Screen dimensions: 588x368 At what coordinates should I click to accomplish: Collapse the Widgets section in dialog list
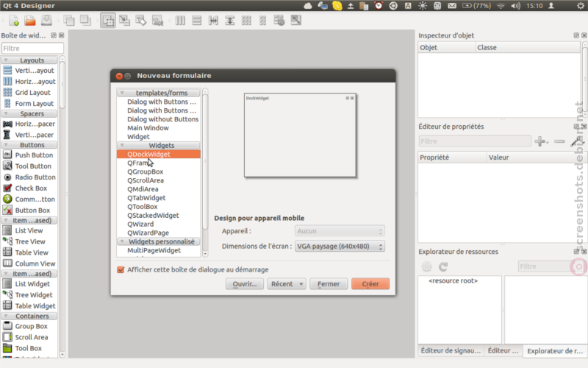(122, 145)
